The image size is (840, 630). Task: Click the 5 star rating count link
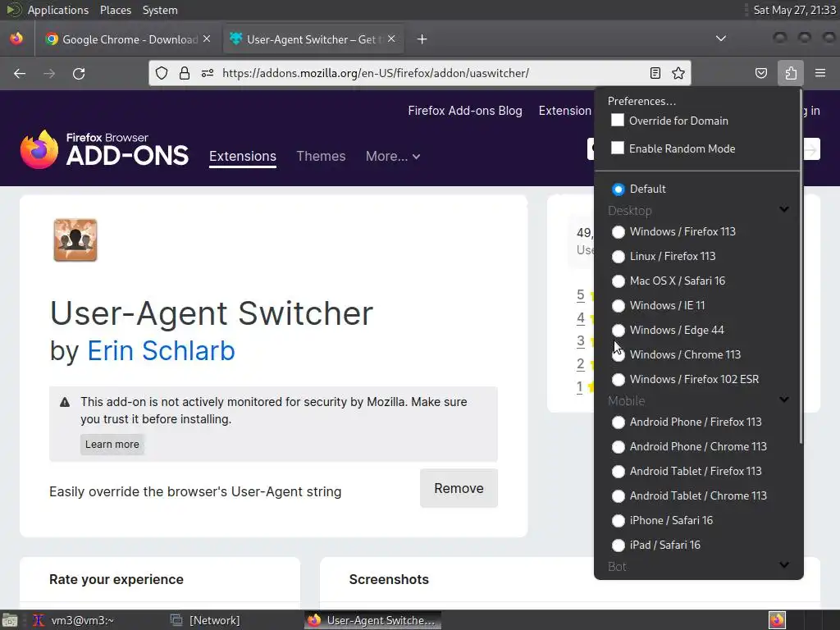(x=581, y=294)
